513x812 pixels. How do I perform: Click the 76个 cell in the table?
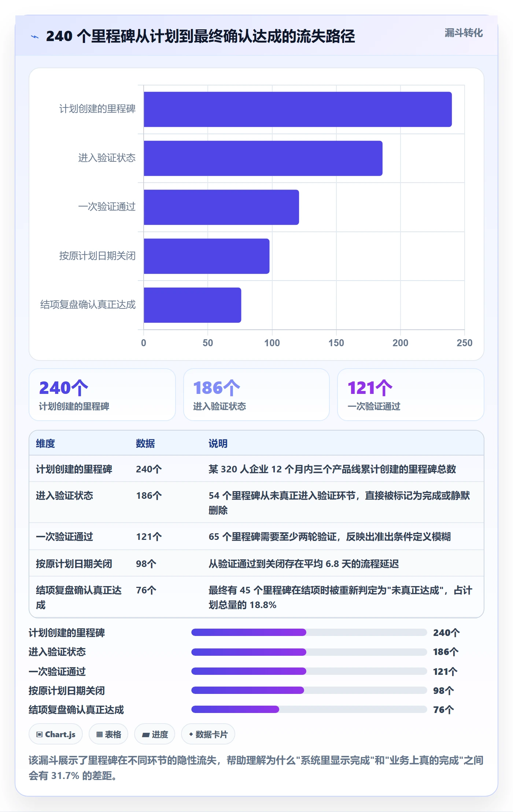146,590
